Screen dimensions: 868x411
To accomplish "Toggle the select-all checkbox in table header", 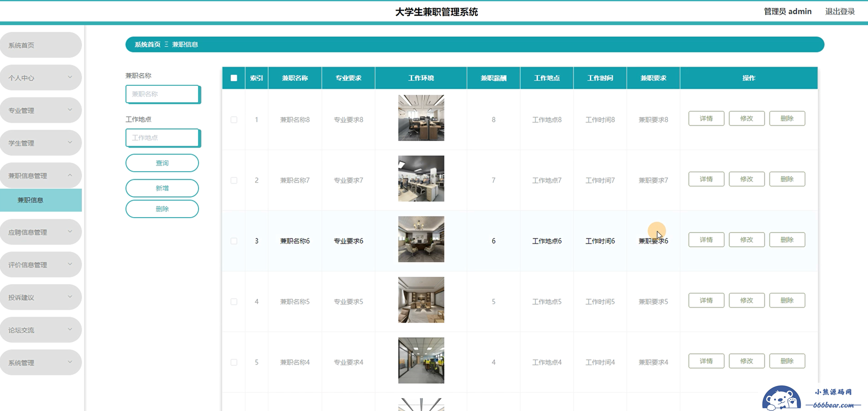I will coord(234,78).
